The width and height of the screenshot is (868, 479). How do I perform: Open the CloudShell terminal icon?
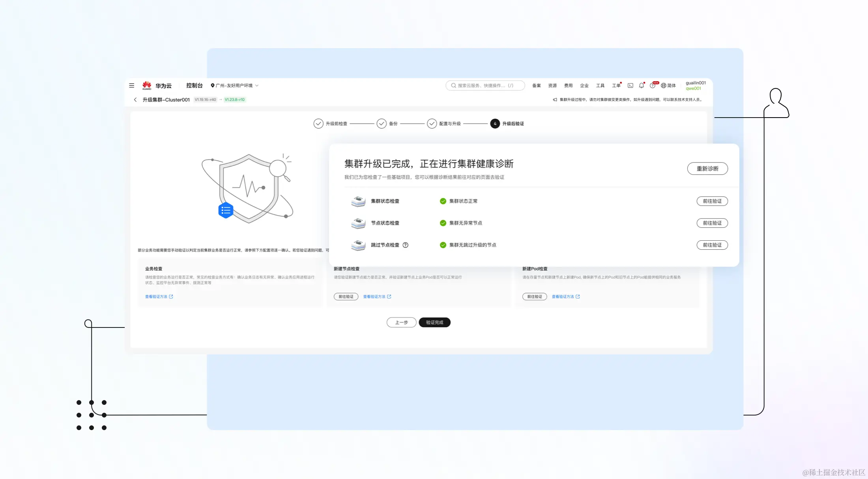point(630,85)
